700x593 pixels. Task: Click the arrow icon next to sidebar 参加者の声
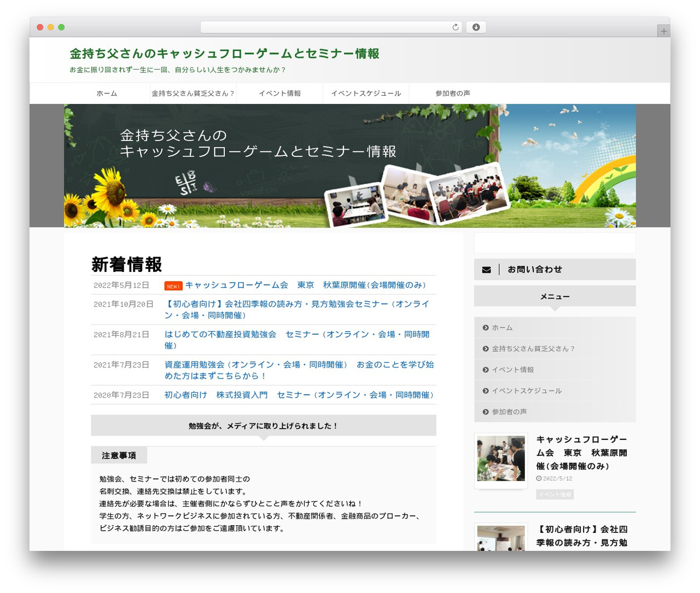(x=486, y=412)
